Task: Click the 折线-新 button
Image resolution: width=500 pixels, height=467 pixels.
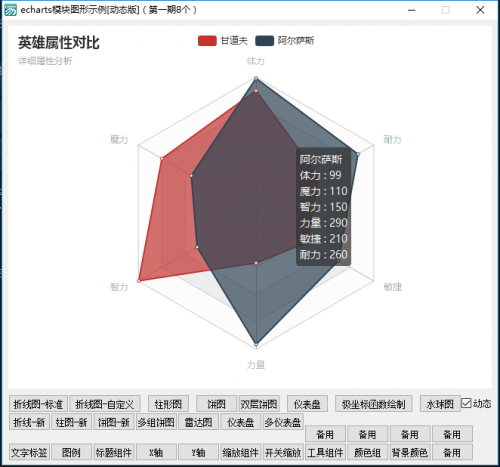Action: [29, 422]
